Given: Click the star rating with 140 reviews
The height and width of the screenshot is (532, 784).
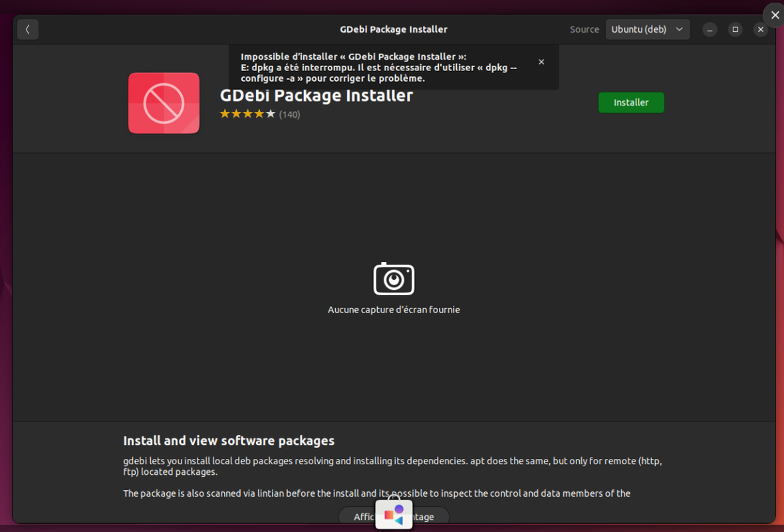Looking at the screenshot, I should pos(260,114).
